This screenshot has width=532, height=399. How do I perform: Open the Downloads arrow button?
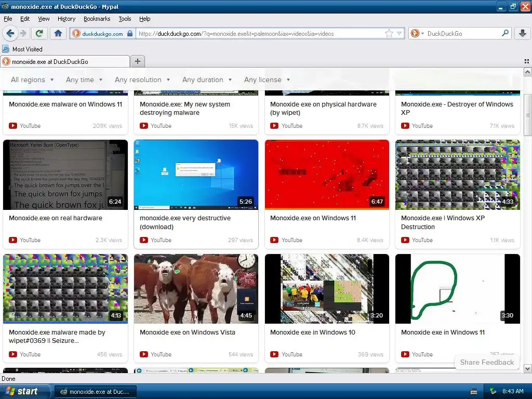tap(523, 33)
